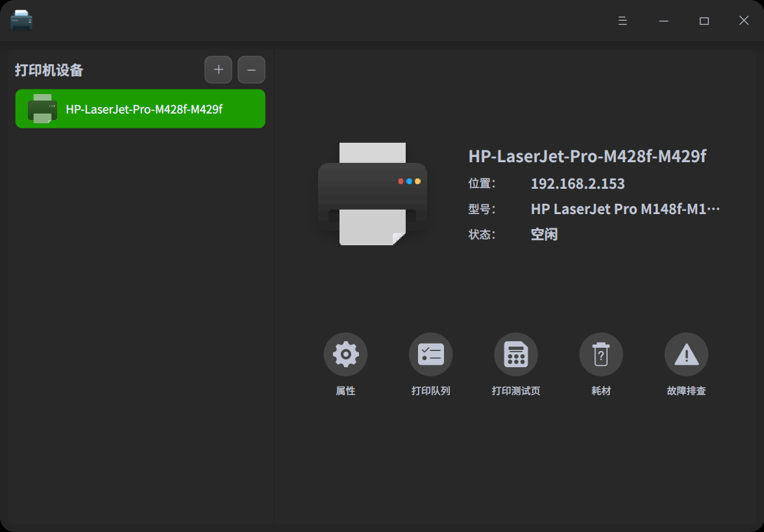The height and width of the screenshot is (532, 764).
Task: Click the status value 空闲
Action: (544, 234)
